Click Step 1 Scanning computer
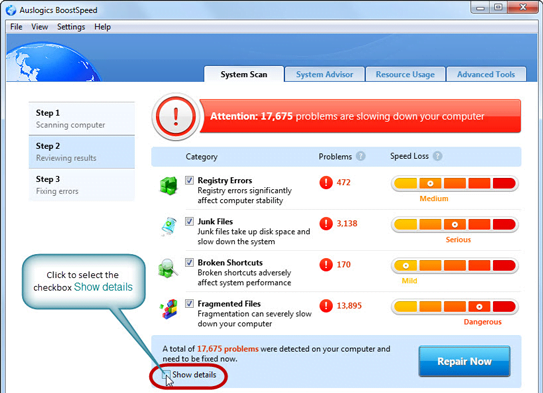This screenshot has height=393, width=543. [82, 118]
